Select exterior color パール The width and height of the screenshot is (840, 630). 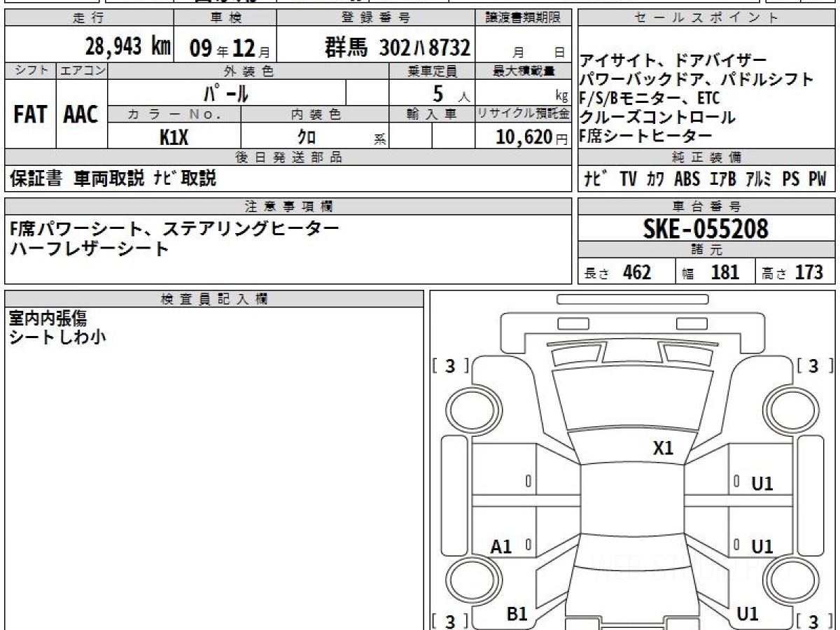225,92
